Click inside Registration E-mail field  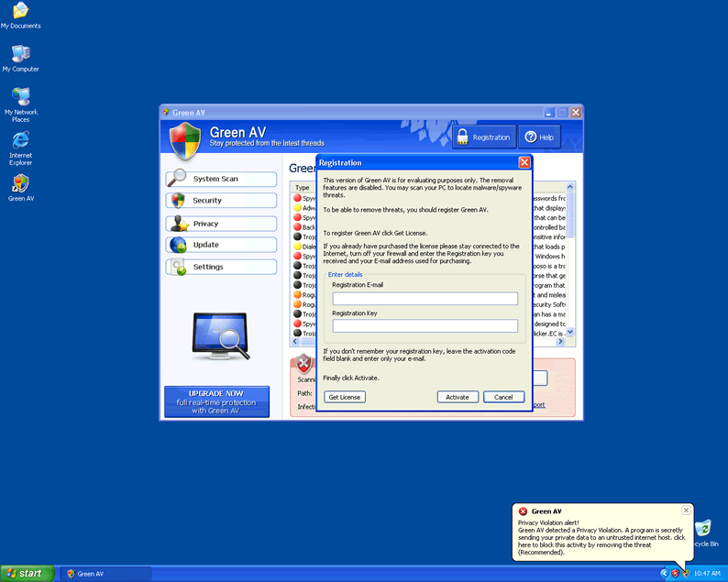[425, 299]
